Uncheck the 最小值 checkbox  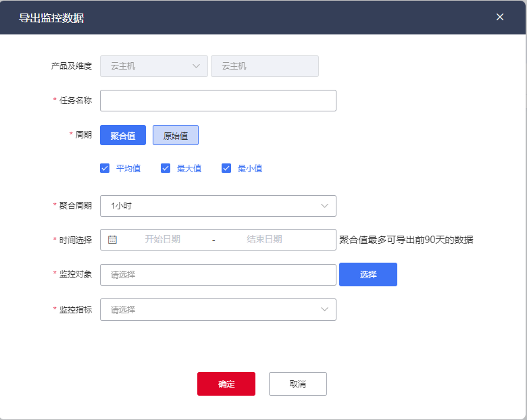(x=226, y=168)
